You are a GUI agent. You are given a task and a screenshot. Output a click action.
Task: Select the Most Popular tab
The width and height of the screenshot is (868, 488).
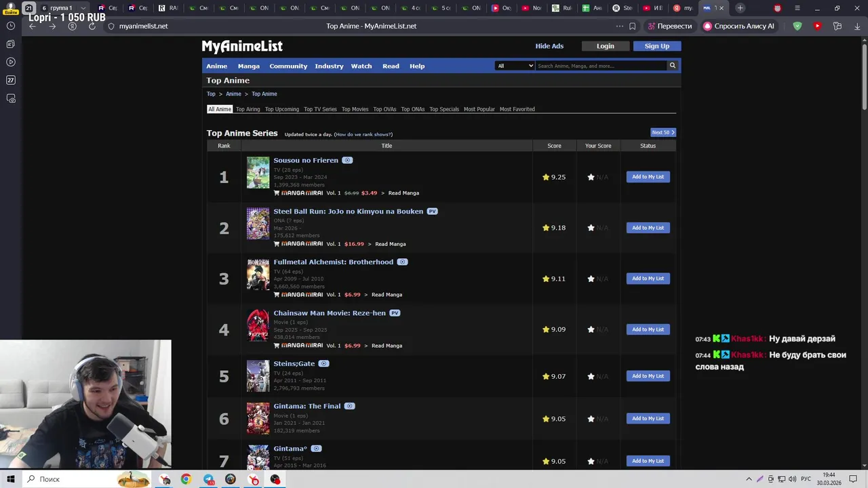pos(479,109)
